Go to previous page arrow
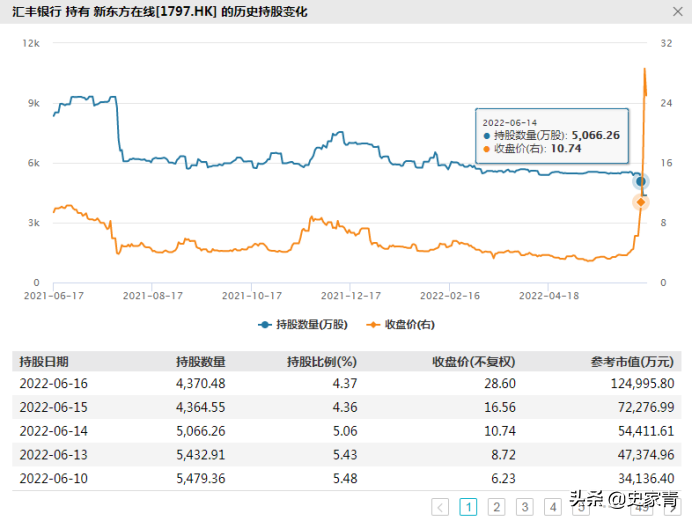Viewport: 693px width, 522px height. tap(440, 507)
